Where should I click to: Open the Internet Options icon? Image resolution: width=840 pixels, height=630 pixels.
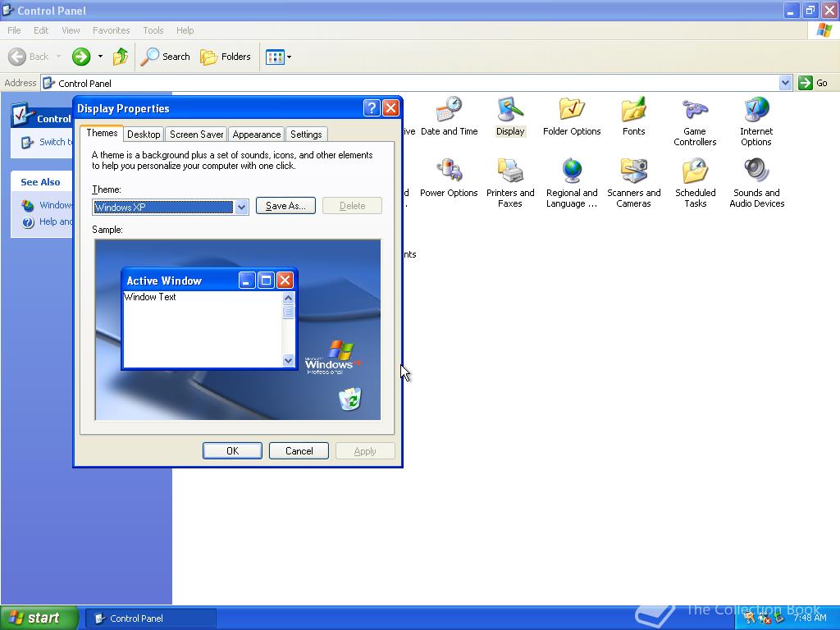click(x=756, y=122)
